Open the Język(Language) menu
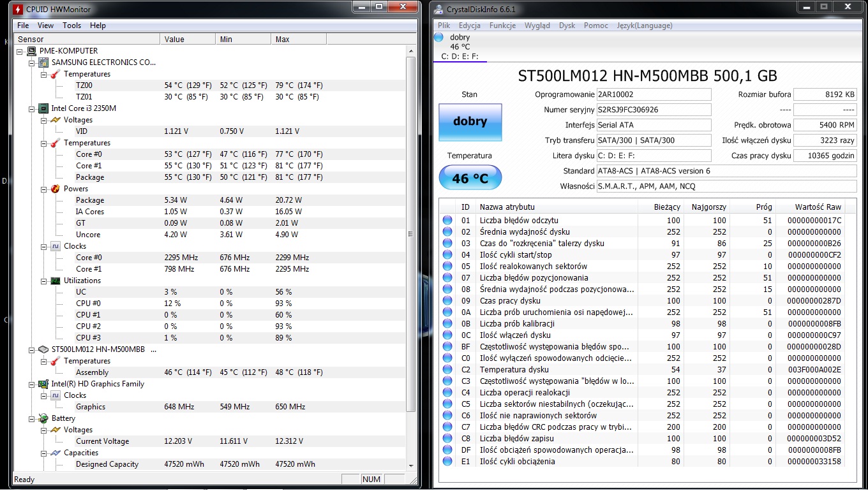The height and width of the screenshot is (491, 868). point(645,26)
